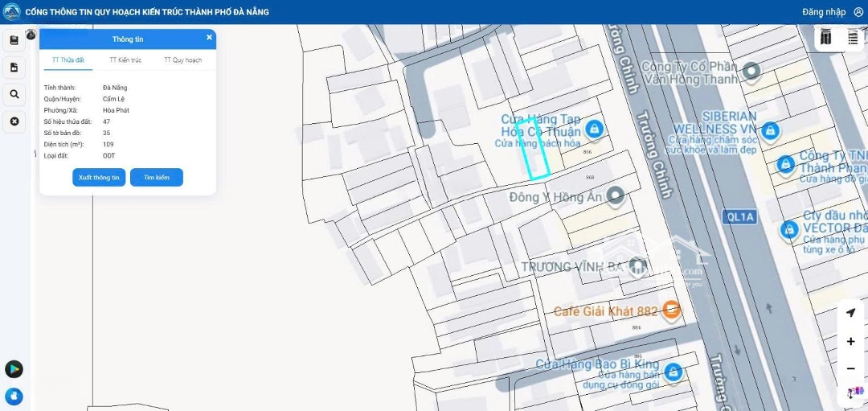The image size is (868, 411).
Task: Close the Thông tin panel
Action: pyautogui.click(x=209, y=37)
